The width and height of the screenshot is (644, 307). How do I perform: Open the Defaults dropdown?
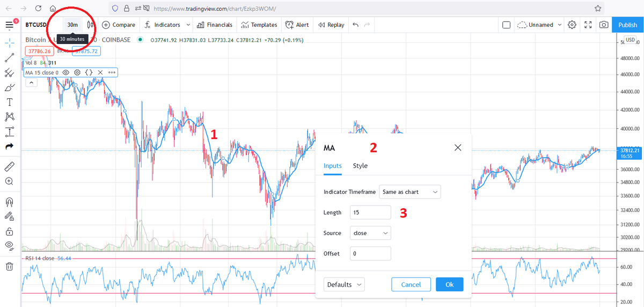344,284
